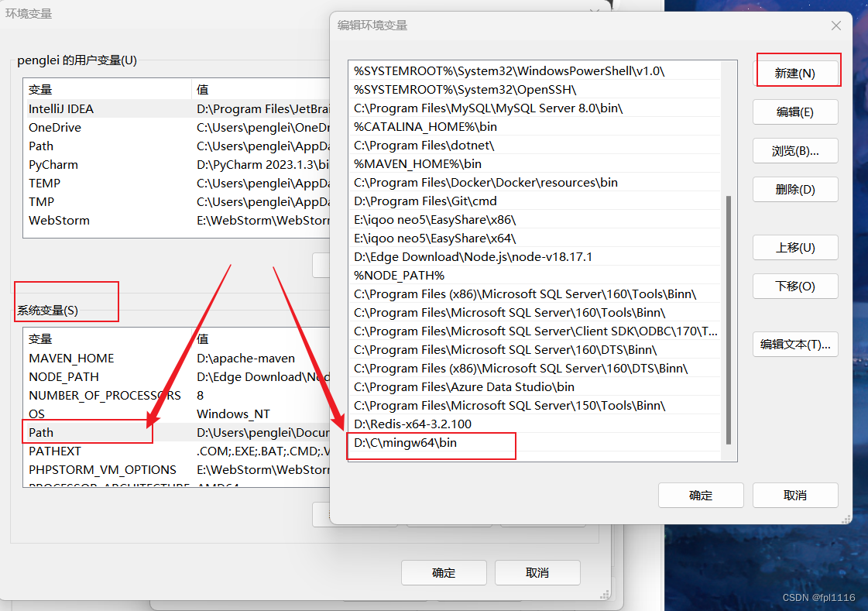Screen dimensions: 868x611
Task: Select Path in system variables list
Action: (179, 433)
